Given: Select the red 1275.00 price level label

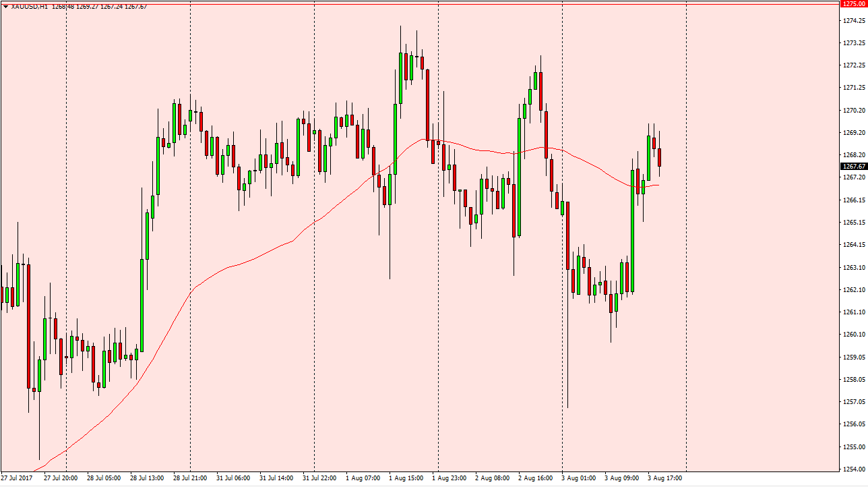Looking at the screenshot, I should point(854,4).
